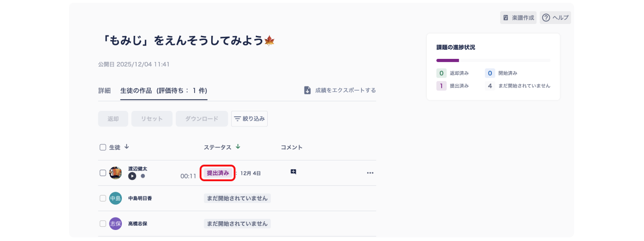The width and height of the screenshot is (644, 241).
Task: Add a comment for 渡辺健太
Action: pos(293,172)
